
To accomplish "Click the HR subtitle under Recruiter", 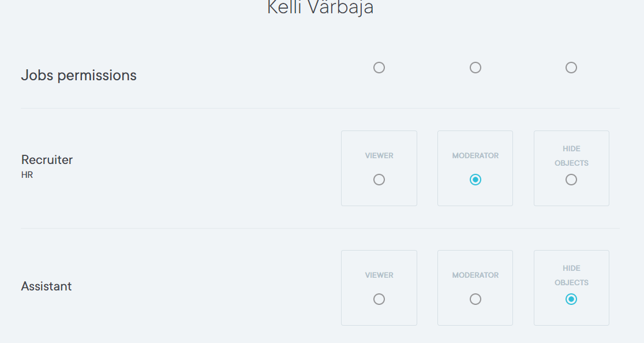I will click(x=27, y=175).
